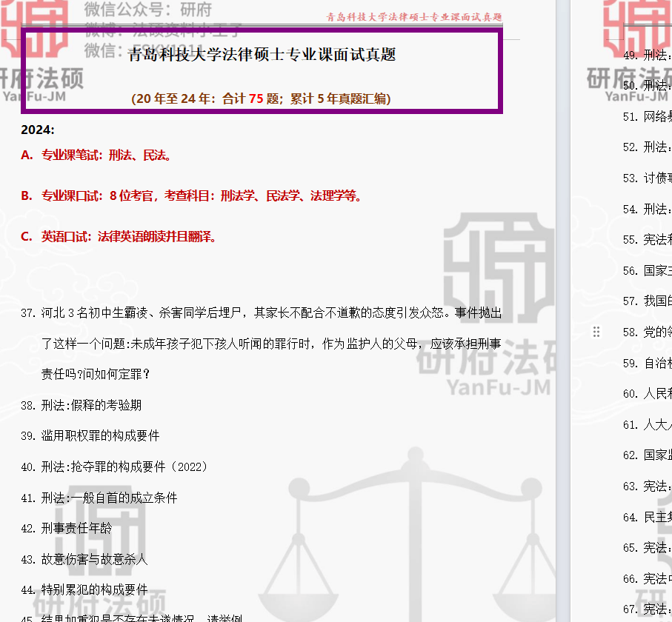The width and height of the screenshot is (672, 622).
Task: Click the line ending 应该承担刑事
Action: coord(271,344)
